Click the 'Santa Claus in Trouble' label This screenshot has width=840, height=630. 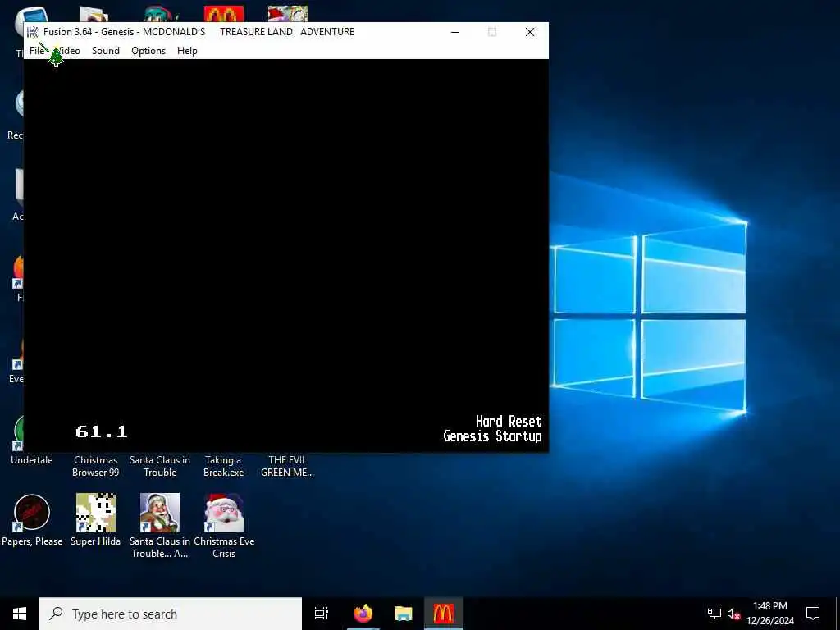[x=160, y=466]
